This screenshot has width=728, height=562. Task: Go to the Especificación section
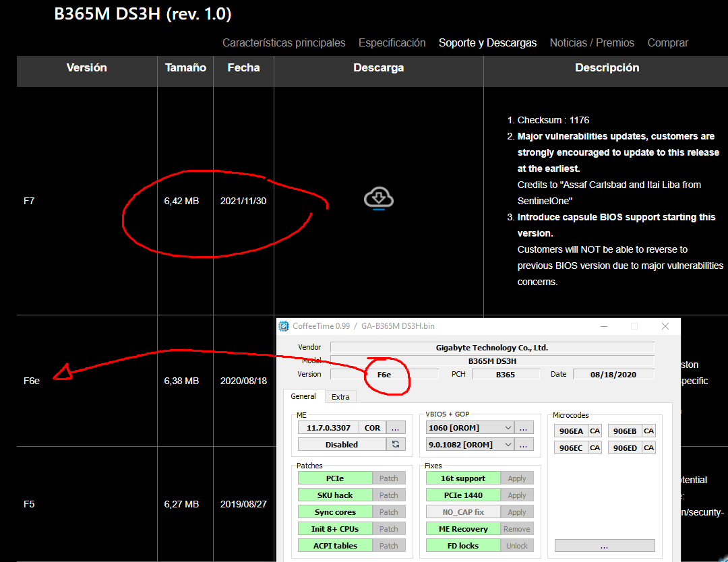[392, 43]
